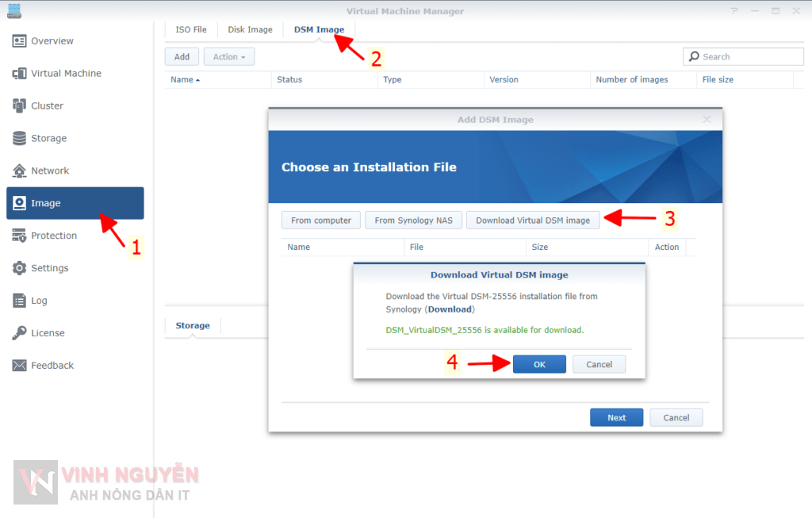Image resolution: width=812 pixels, height=518 pixels.
Task: Open Settings gear in sidebar
Action: (x=19, y=268)
